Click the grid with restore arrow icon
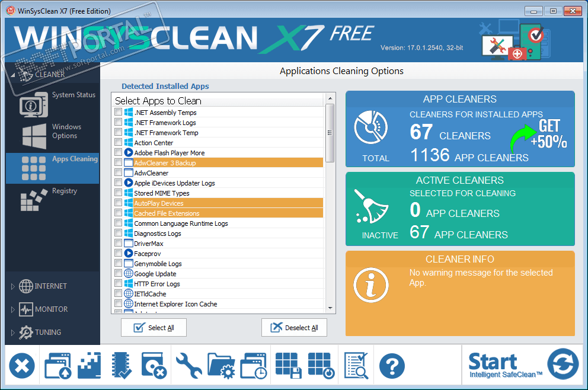 point(321,366)
